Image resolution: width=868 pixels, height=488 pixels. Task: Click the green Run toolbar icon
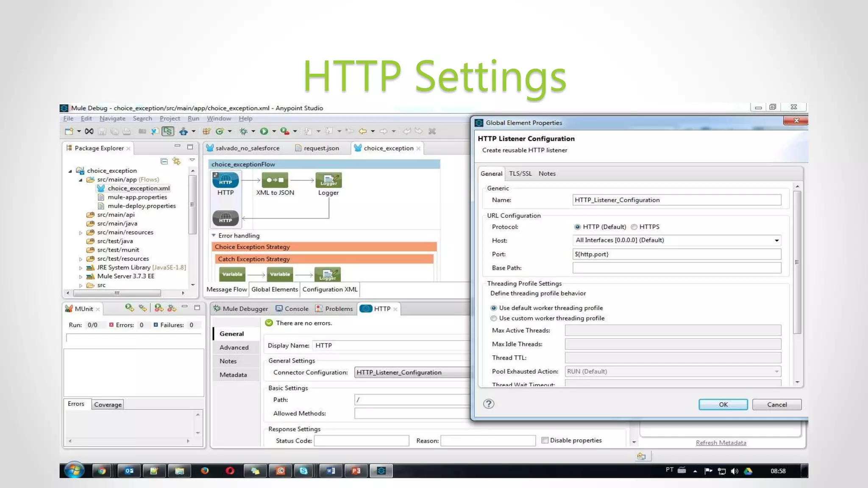pos(264,131)
